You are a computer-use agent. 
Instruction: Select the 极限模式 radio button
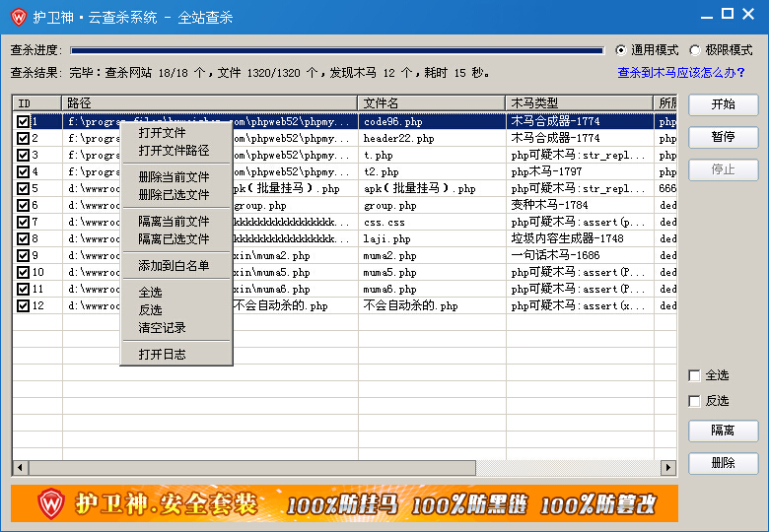pos(695,50)
